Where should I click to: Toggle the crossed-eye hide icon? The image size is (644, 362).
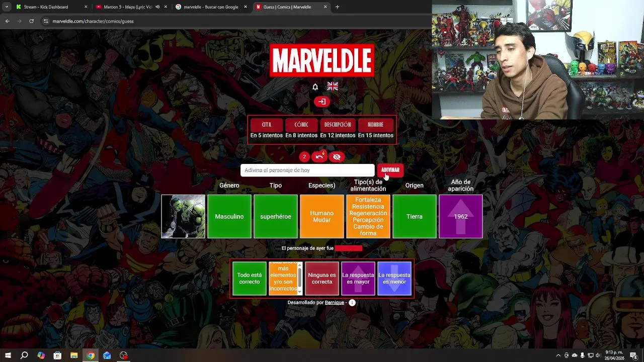[x=337, y=157]
